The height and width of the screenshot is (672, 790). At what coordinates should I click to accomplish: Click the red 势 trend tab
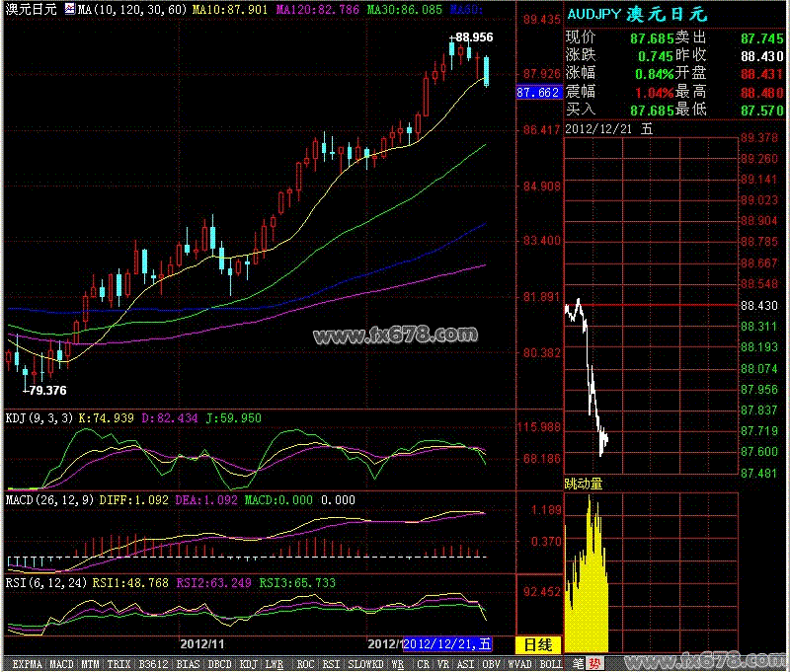[x=594, y=663]
